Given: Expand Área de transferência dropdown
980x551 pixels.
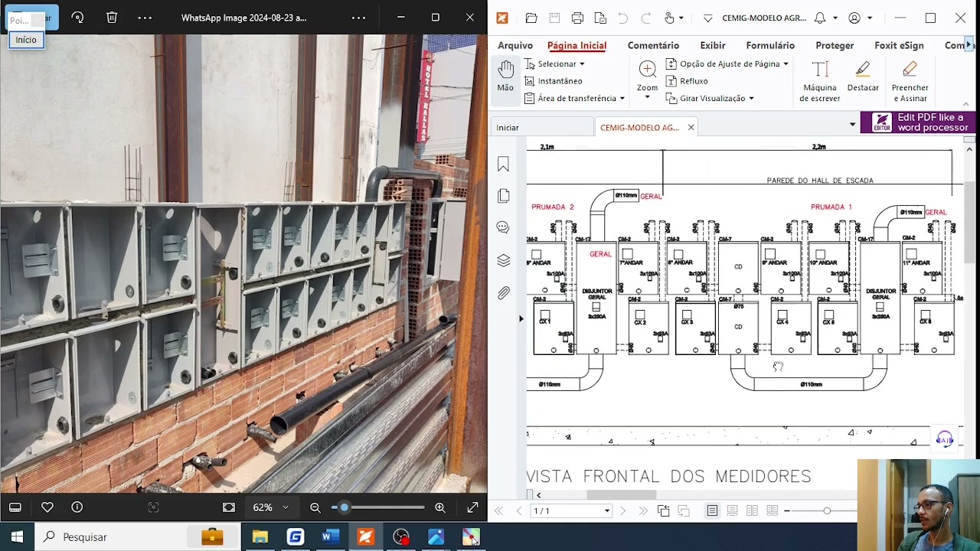Looking at the screenshot, I should 622,99.
